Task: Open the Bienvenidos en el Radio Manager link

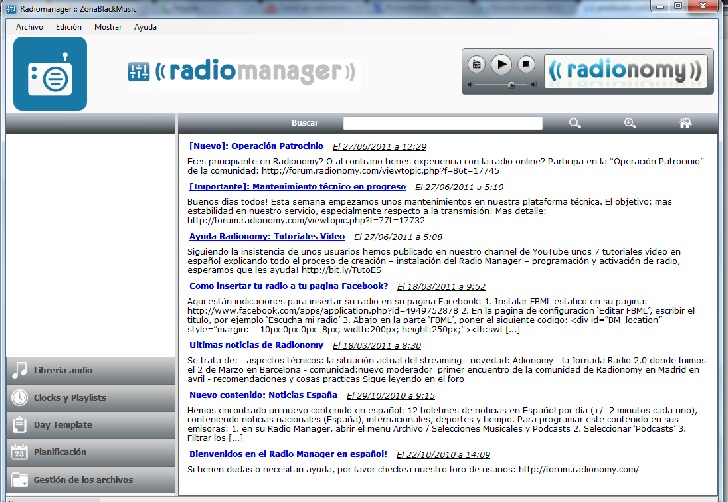Action: coord(288,454)
